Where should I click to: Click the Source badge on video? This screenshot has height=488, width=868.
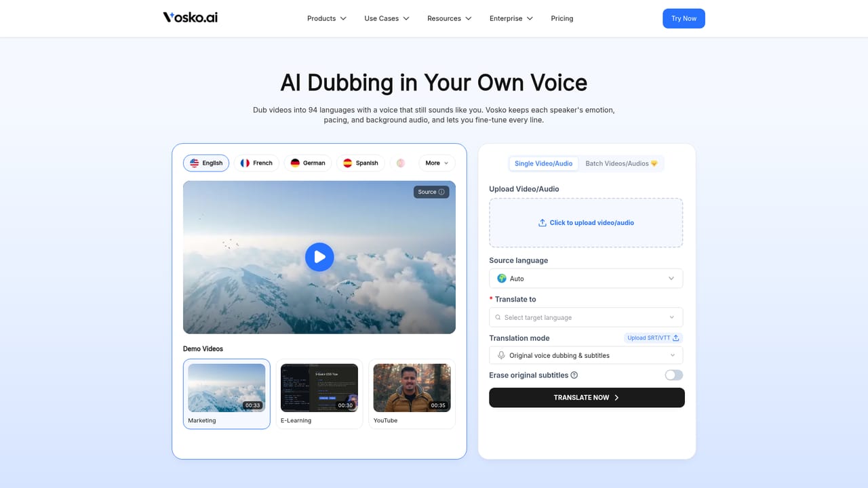[x=431, y=192]
